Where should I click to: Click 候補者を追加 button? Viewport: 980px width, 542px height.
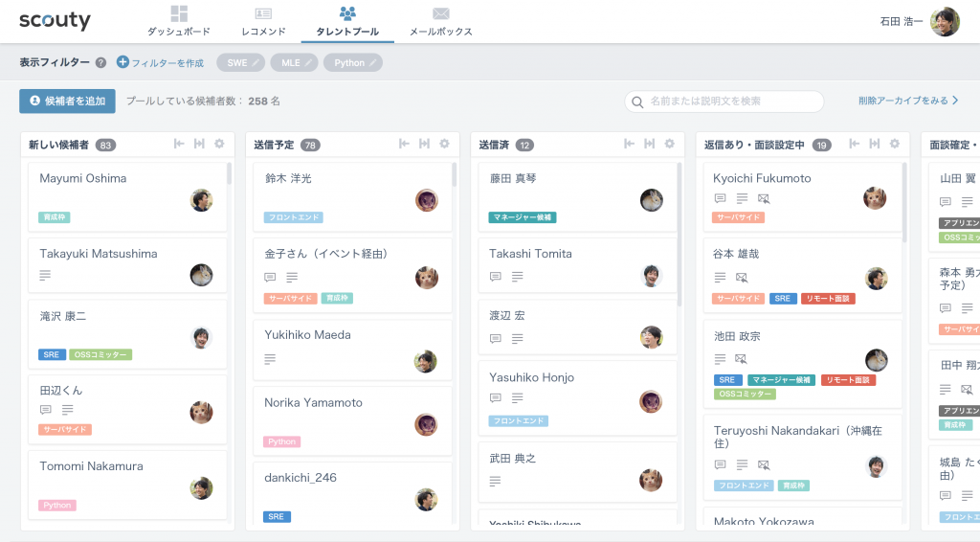coord(67,101)
